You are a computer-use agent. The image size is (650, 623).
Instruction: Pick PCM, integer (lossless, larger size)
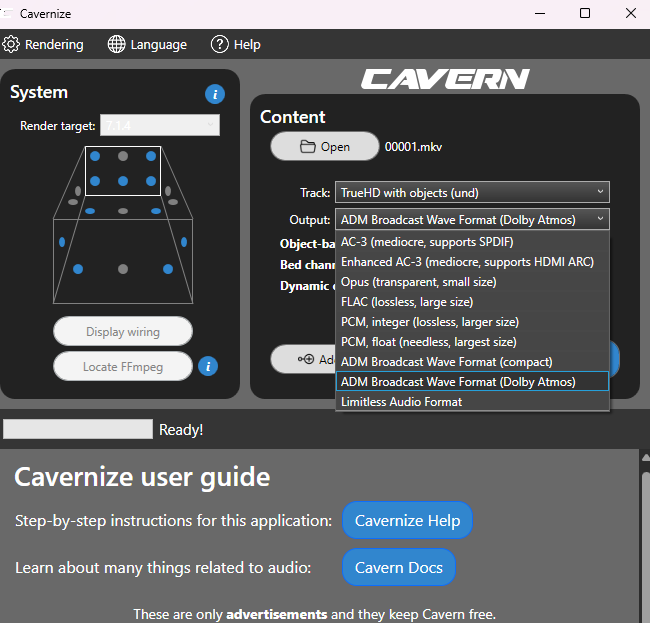point(472,322)
